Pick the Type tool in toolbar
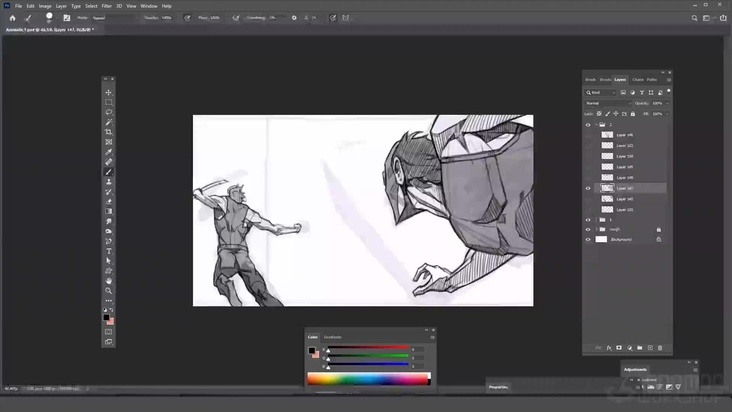Image resolution: width=732 pixels, height=412 pixels. [109, 251]
